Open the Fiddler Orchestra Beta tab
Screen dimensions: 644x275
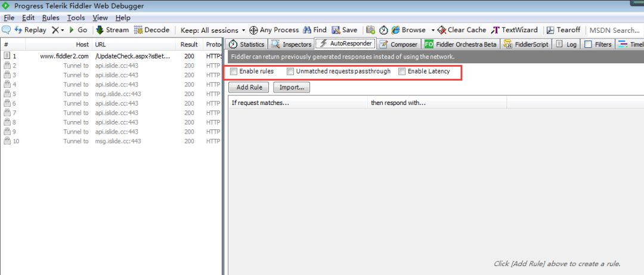pos(460,44)
